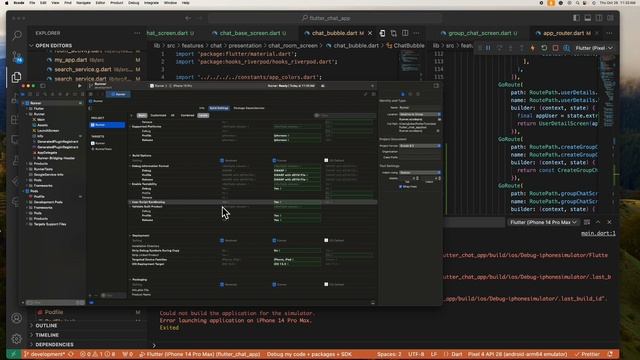Toggle the VS Code primary sidebar layout icon
640x360 pixels.
pyautogui.click(x=576, y=18)
